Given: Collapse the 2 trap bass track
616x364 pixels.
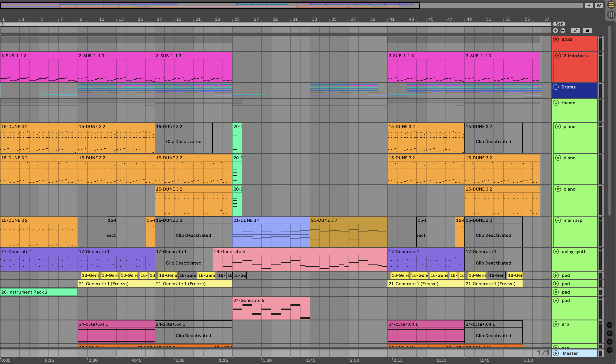Looking at the screenshot, I should tap(558, 56).
